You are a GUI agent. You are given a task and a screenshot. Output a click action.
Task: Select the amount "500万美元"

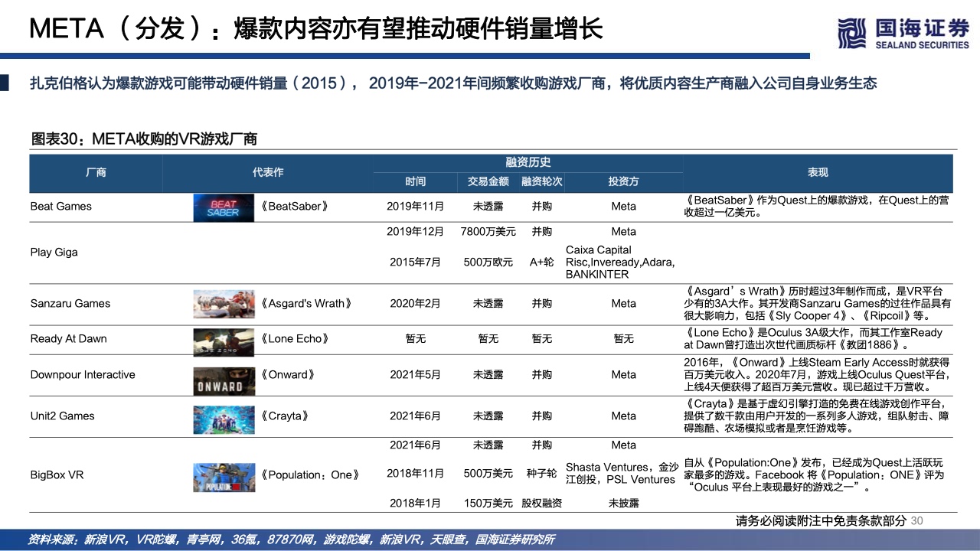(x=488, y=474)
